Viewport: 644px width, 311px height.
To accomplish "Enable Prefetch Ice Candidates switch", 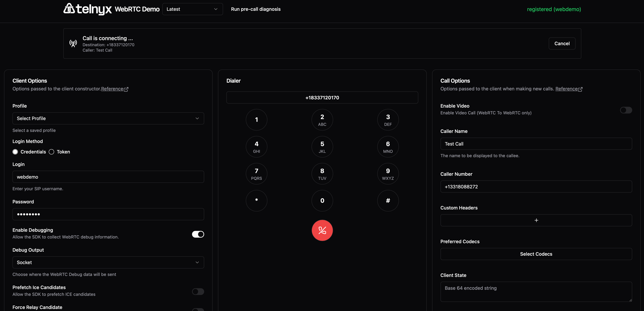I will 198,291.
